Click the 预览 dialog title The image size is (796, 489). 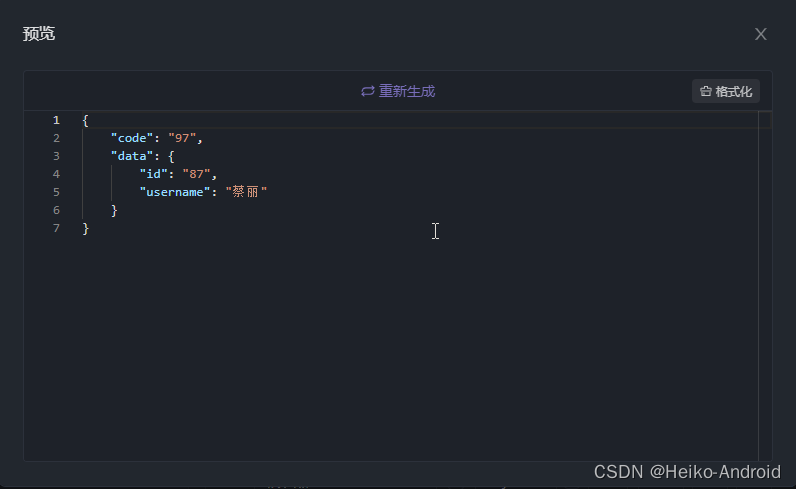point(39,34)
